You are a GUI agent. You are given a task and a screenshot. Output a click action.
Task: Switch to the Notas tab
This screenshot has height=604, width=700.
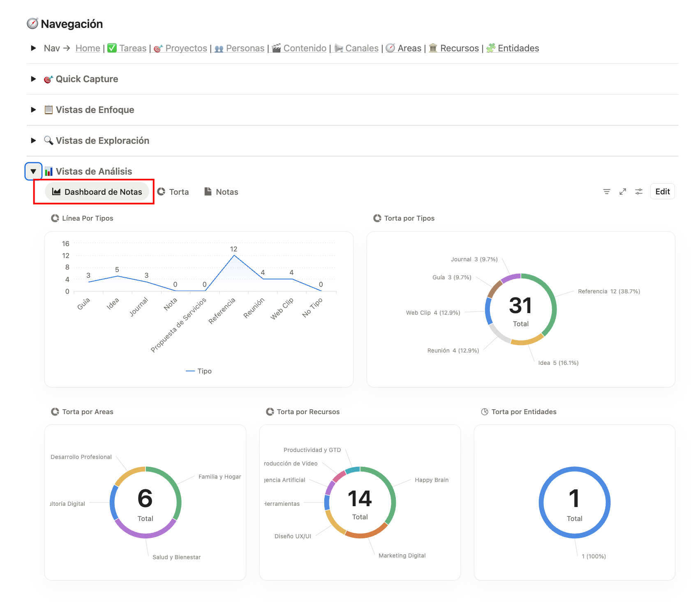pyautogui.click(x=221, y=192)
